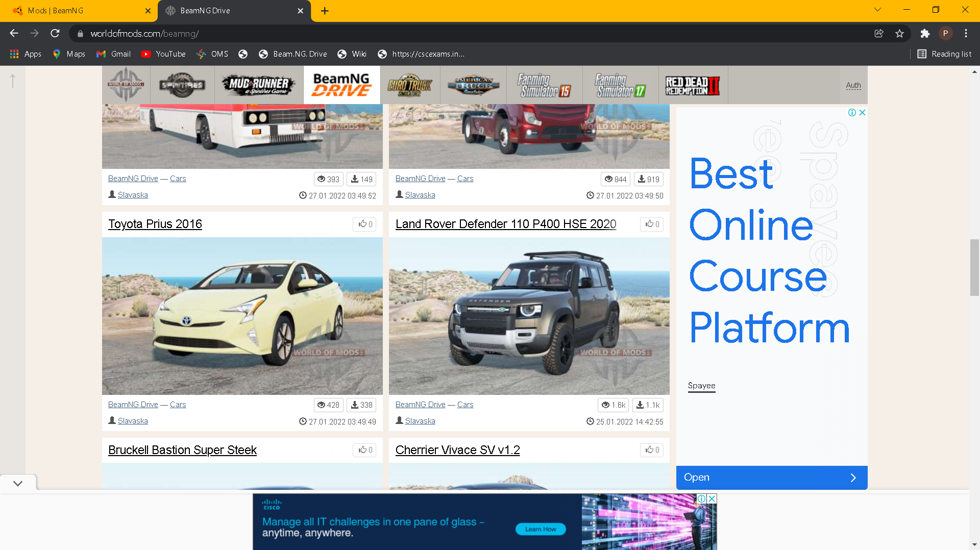Go back to the previous page
Image resolution: width=980 pixels, height=550 pixels.
[x=14, y=33]
